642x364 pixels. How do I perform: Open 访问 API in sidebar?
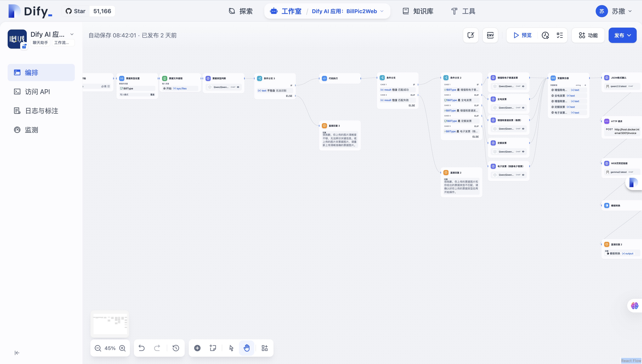(38, 92)
